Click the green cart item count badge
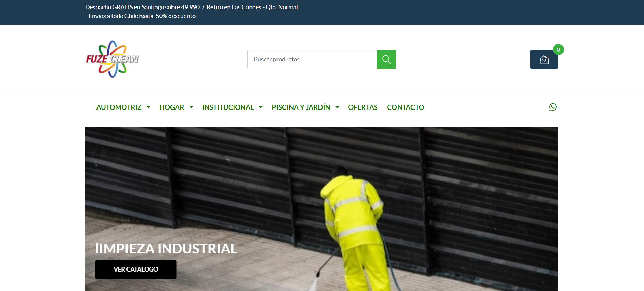The image size is (644, 291). [x=558, y=50]
